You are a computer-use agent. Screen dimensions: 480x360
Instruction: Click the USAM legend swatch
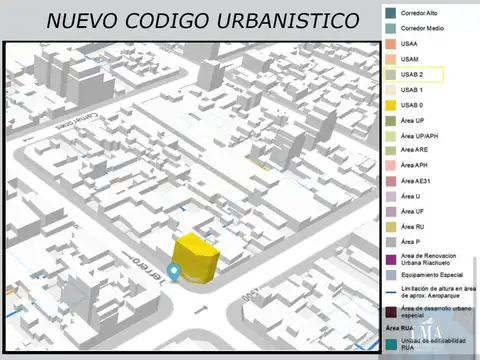click(x=391, y=59)
